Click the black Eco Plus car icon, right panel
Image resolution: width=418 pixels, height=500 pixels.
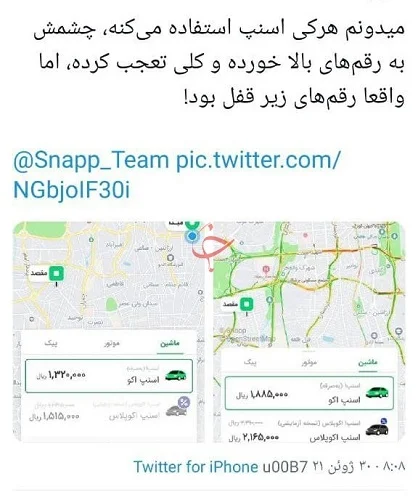pyautogui.click(x=377, y=428)
